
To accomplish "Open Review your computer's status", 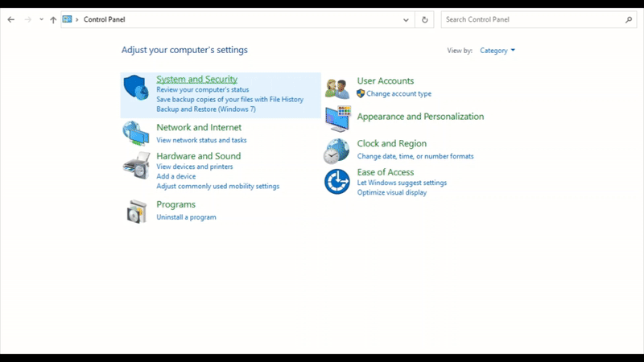I will 203,89.
